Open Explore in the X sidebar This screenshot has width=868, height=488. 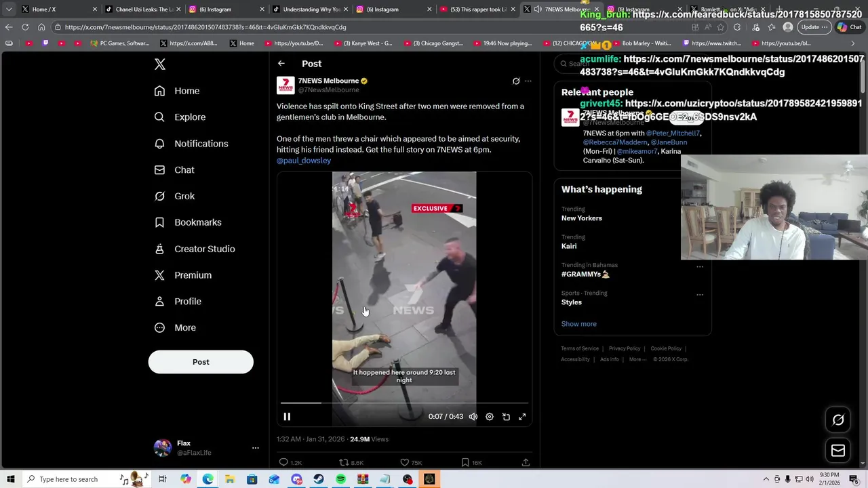coord(180,117)
